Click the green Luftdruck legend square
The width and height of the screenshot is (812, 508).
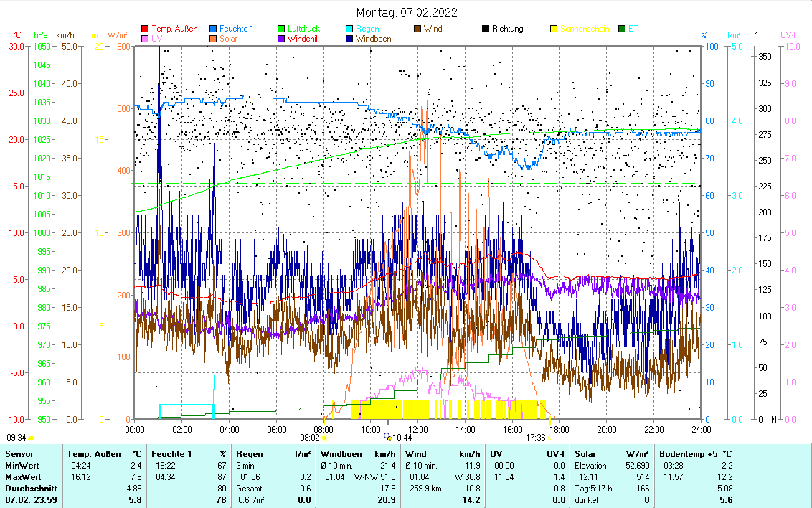click(281, 29)
